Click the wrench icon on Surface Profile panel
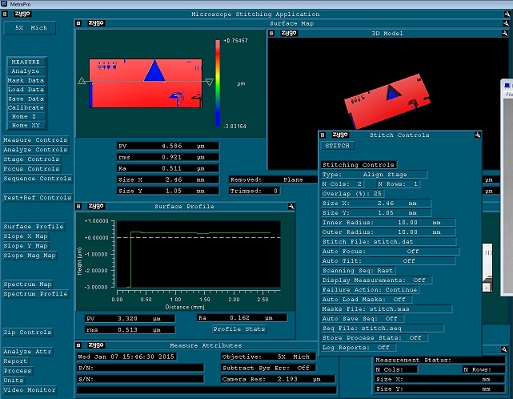The height and width of the screenshot is (399, 513). pyautogui.click(x=291, y=207)
